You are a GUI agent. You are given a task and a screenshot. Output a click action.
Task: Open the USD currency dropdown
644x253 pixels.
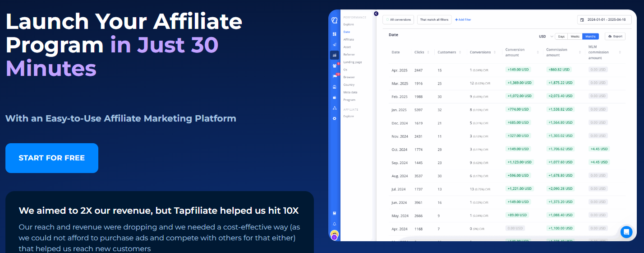click(545, 36)
